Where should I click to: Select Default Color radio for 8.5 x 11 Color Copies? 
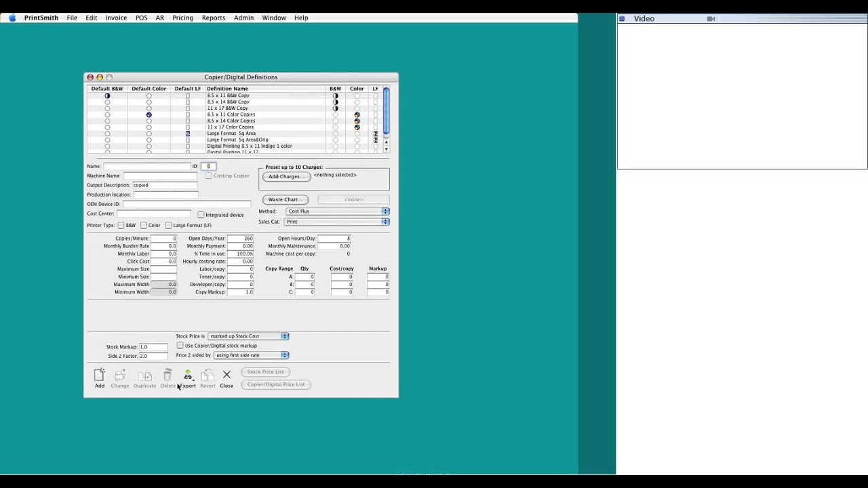click(x=149, y=115)
